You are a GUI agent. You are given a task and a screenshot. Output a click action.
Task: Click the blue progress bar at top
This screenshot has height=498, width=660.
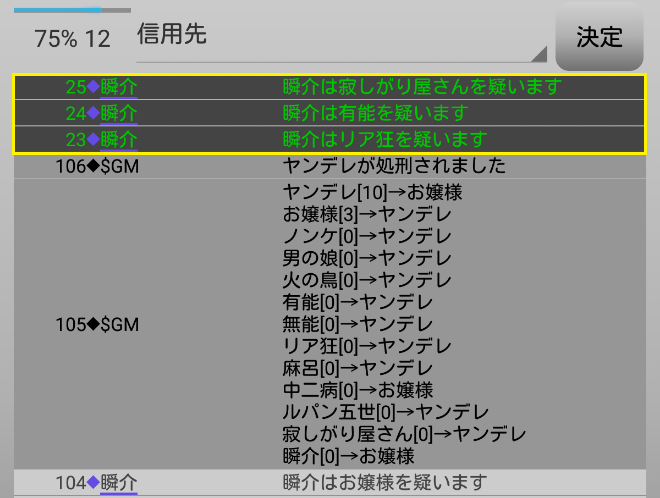point(58,10)
